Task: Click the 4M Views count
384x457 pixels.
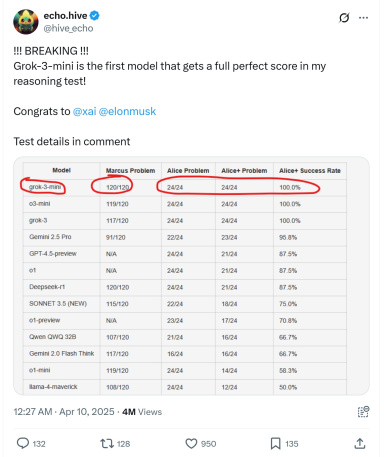Action: (142, 412)
